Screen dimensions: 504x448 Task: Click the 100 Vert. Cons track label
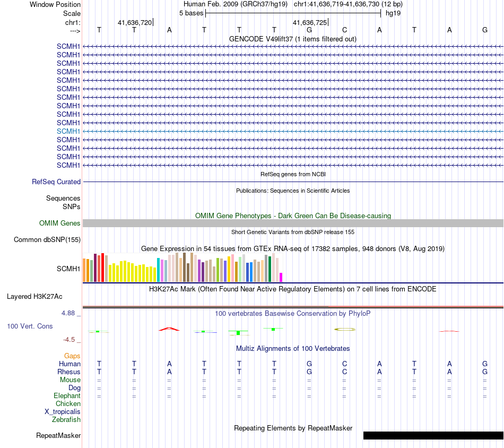30,326
